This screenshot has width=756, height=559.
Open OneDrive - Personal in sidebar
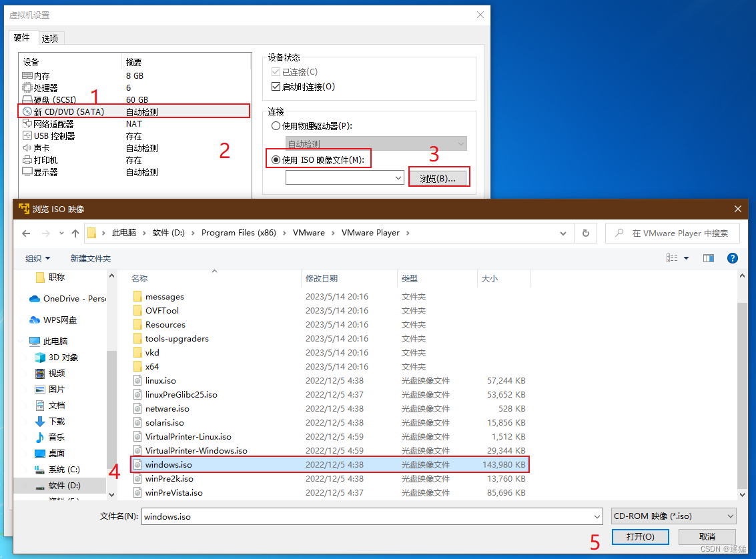coord(67,299)
